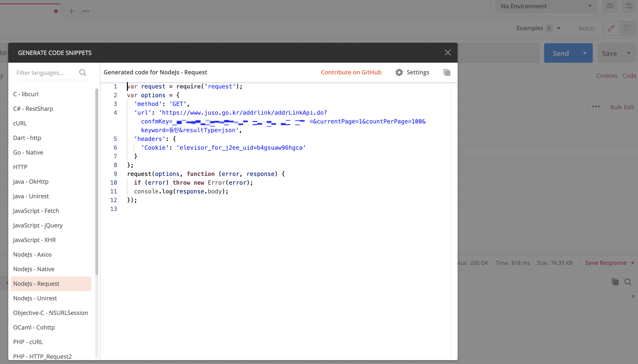Open the Examples dropdown arrow
Screen dimensions: 638x364
(x=558, y=28)
